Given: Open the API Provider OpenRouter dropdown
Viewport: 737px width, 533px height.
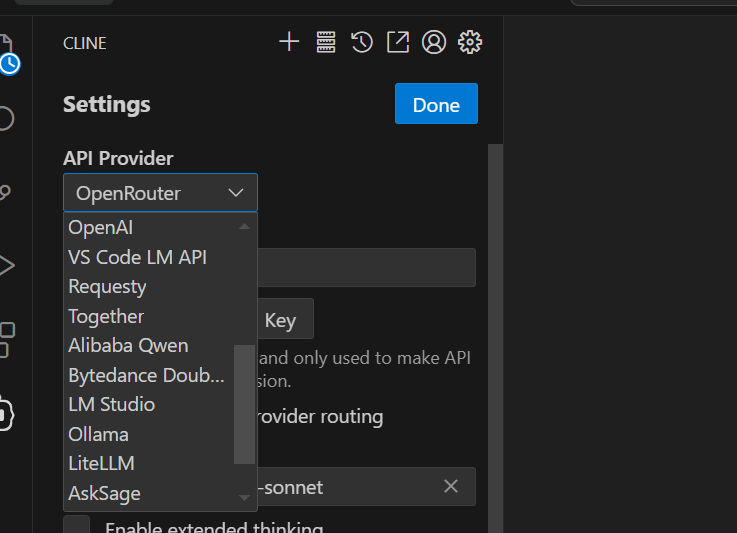Looking at the screenshot, I should click(x=160, y=193).
